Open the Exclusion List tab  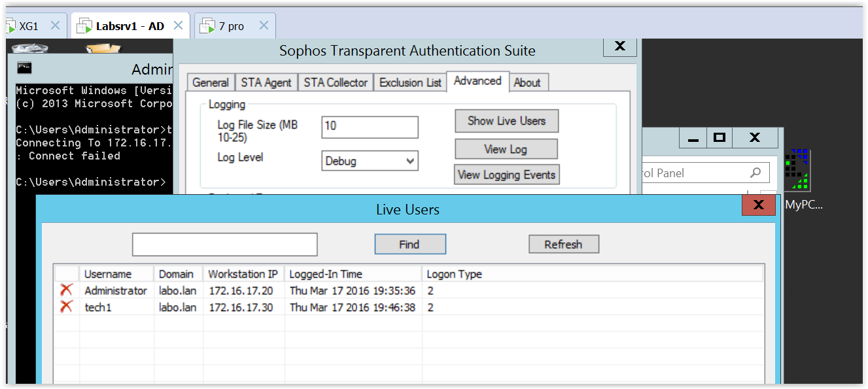tap(410, 82)
